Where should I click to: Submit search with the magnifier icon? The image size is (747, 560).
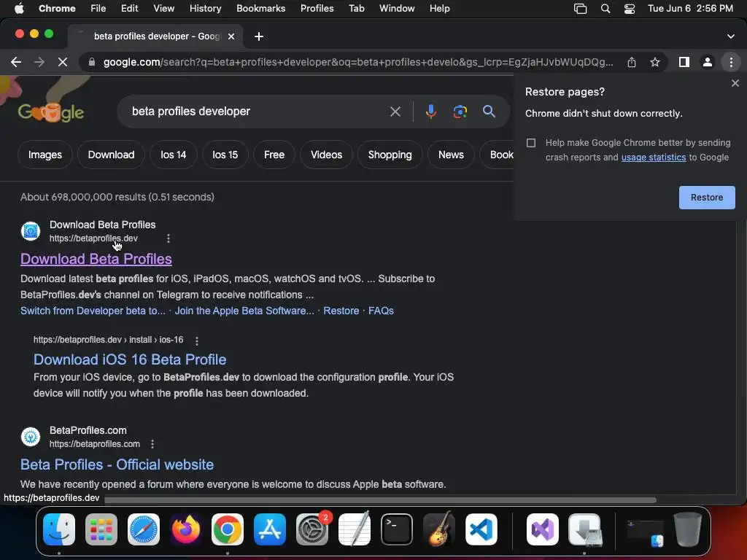(489, 112)
